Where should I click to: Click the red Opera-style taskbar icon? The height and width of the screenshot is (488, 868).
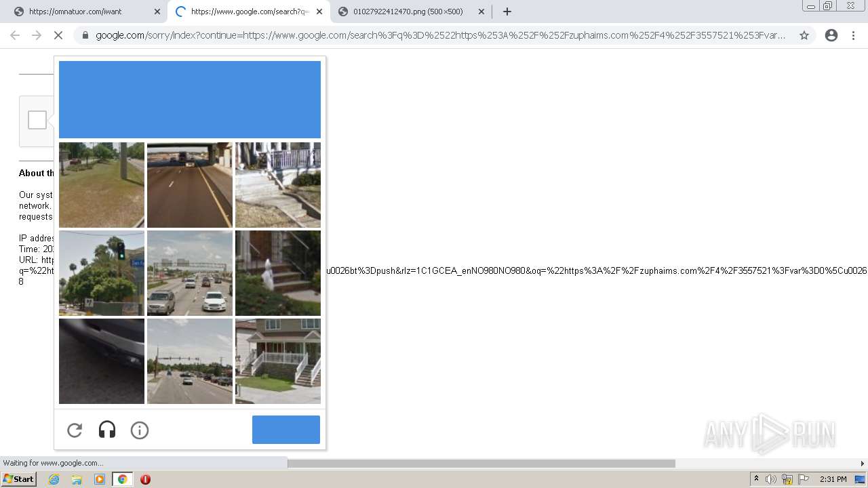tap(145, 479)
